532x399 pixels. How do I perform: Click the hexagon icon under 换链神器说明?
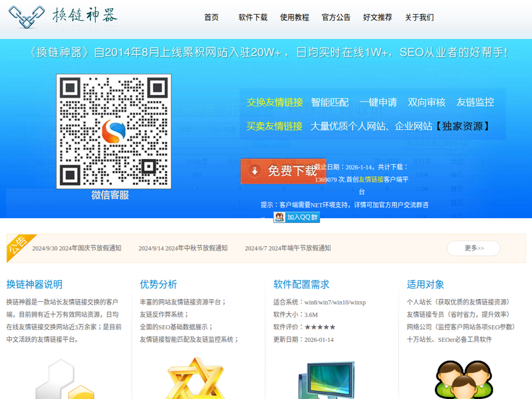click(63, 380)
